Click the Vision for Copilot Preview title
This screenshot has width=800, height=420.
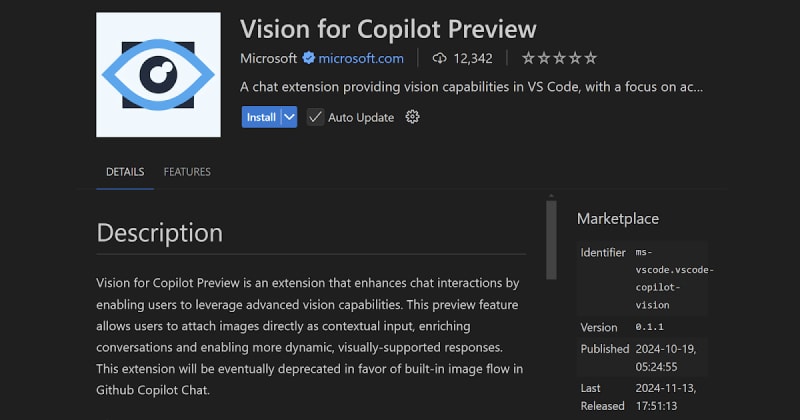[388, 28]
